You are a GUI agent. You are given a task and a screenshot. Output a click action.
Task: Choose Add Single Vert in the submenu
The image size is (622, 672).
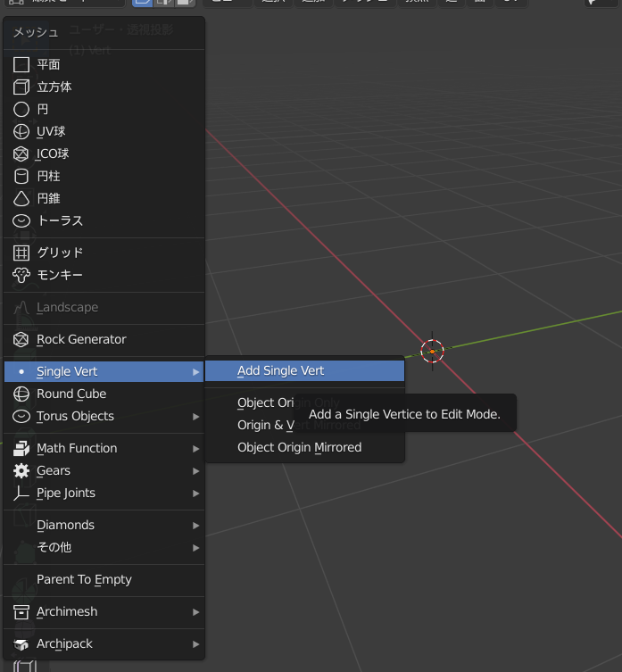(x=305, y=370)
